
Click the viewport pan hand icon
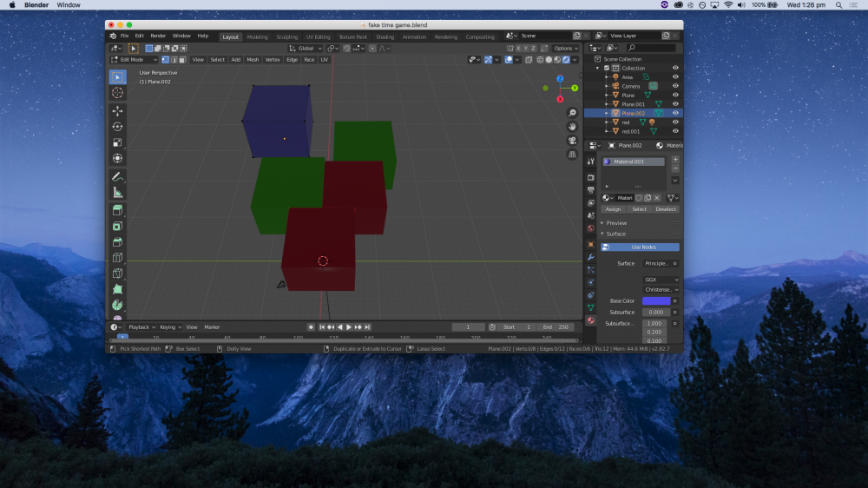(572, 127)
